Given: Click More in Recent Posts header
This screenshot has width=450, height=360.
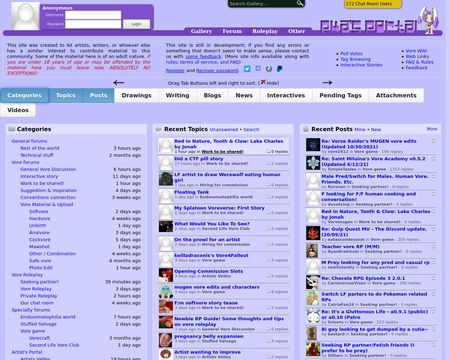Looking at the screenshot, I should (x=432, y=129).
